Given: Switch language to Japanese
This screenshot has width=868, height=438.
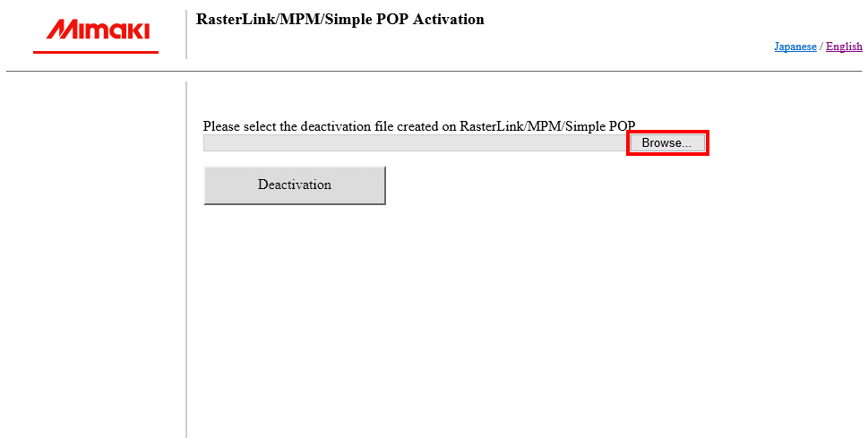Looking at the screenshot, I should pyautogui.click(x=795, y=47).
